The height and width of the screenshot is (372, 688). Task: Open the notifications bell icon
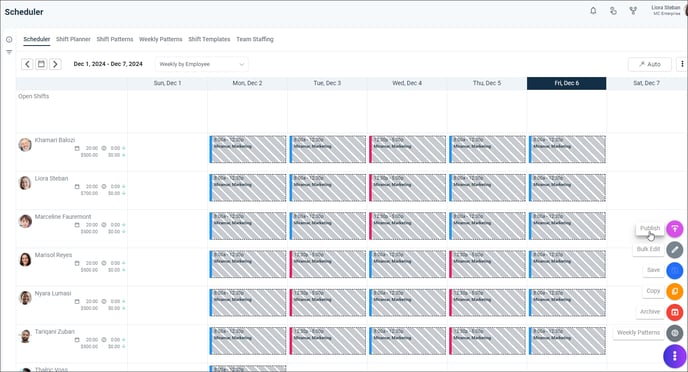click(593, 11)
